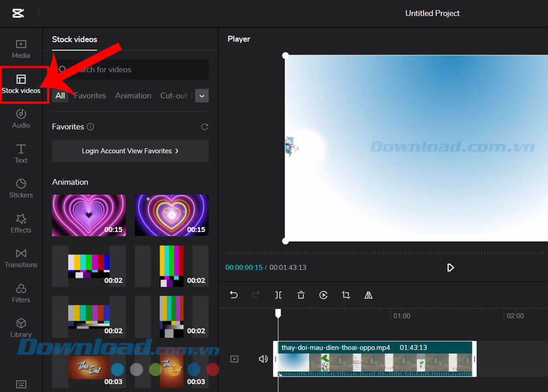The image size is (548, 392).
Task: Refresh the Favorites section
Action: pos(204,126)
